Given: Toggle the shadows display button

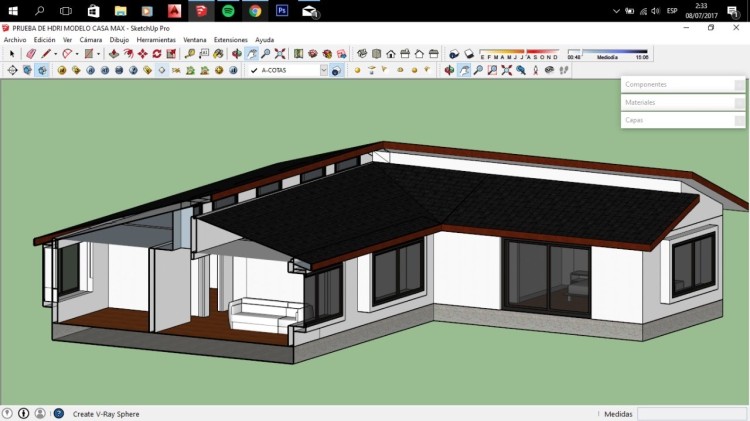Looking at the screenshot, I should (x=454, y=54).
